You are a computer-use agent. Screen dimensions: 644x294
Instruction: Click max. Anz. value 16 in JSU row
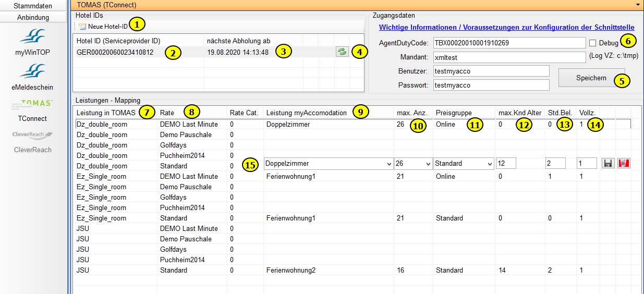click(x=400, y=270)
